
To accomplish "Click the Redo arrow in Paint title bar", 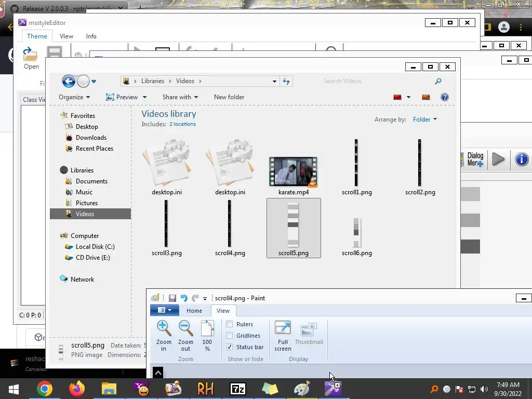I will pyautogui.click(x=195, y=298).
